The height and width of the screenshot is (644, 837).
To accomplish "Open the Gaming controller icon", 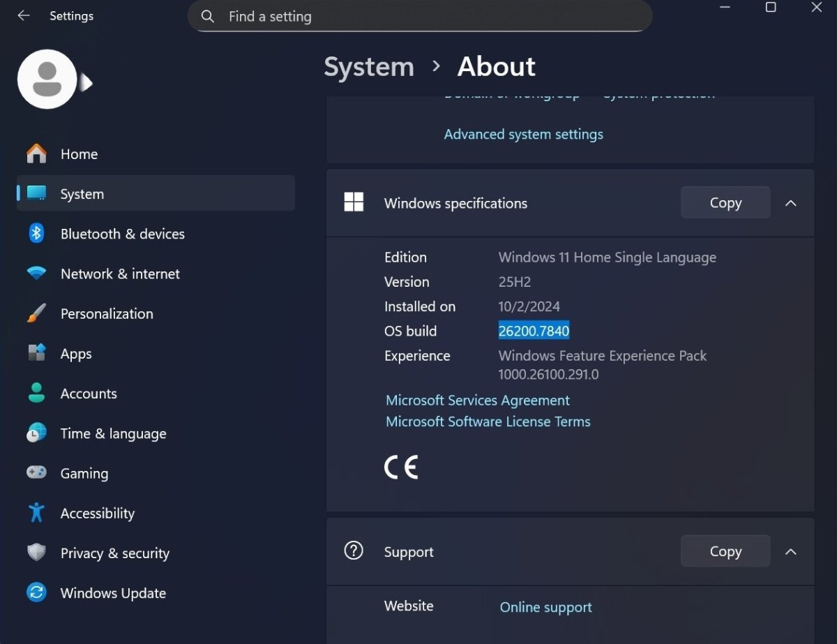I will tap(36, 473).
